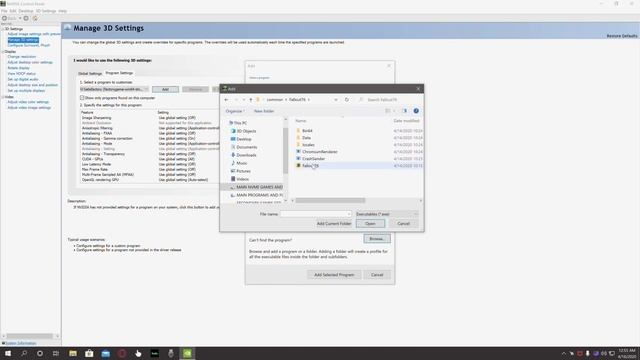
Task: Open the Mail app on taskbar
Action: click(x=106, y=353)
